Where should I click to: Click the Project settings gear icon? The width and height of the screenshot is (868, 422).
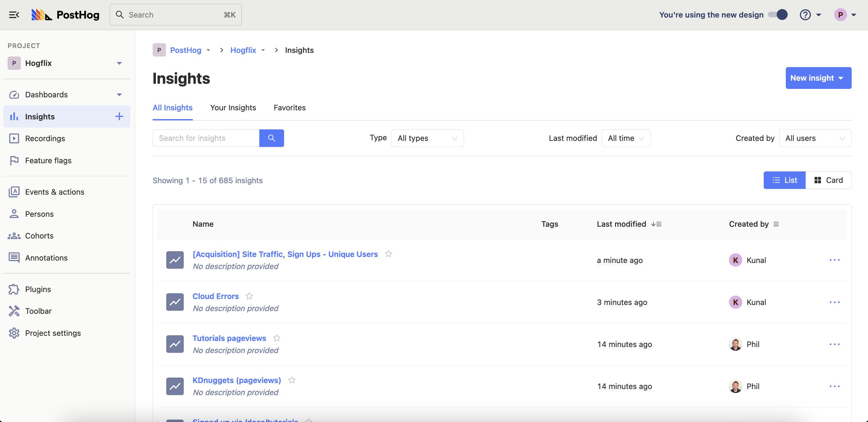tap(14, 333)
